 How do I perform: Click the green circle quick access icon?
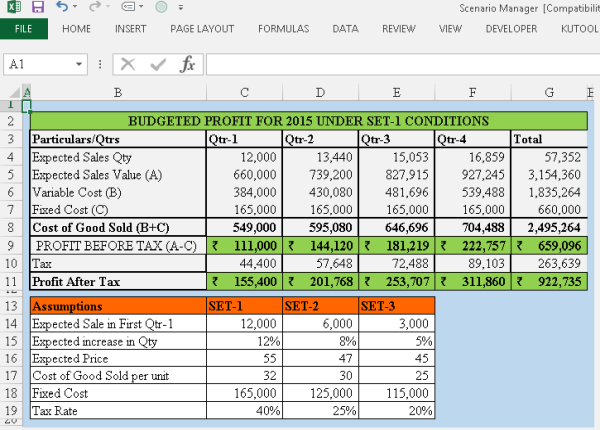point(160,7)
